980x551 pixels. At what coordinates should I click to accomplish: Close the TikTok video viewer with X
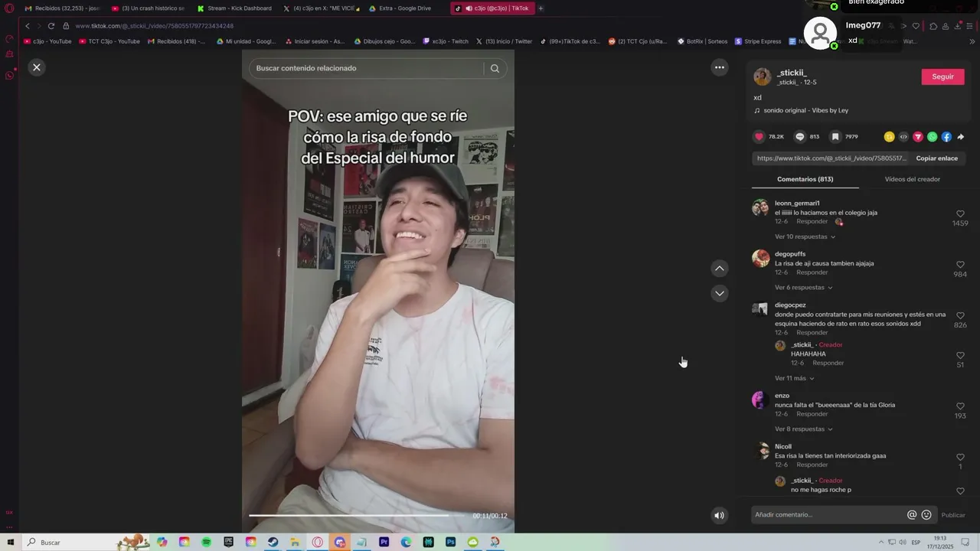click(36, 67)
